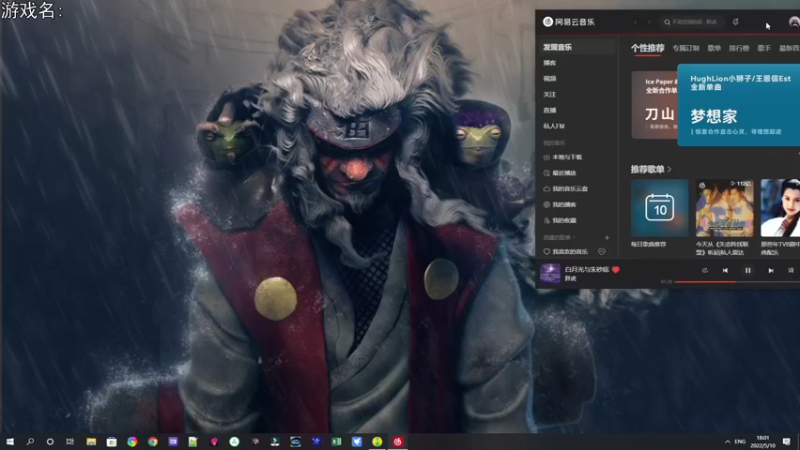The width and height of the screenshot is (800, 450).
Task: Switch the ENG input language
Action: pos(740,441)
